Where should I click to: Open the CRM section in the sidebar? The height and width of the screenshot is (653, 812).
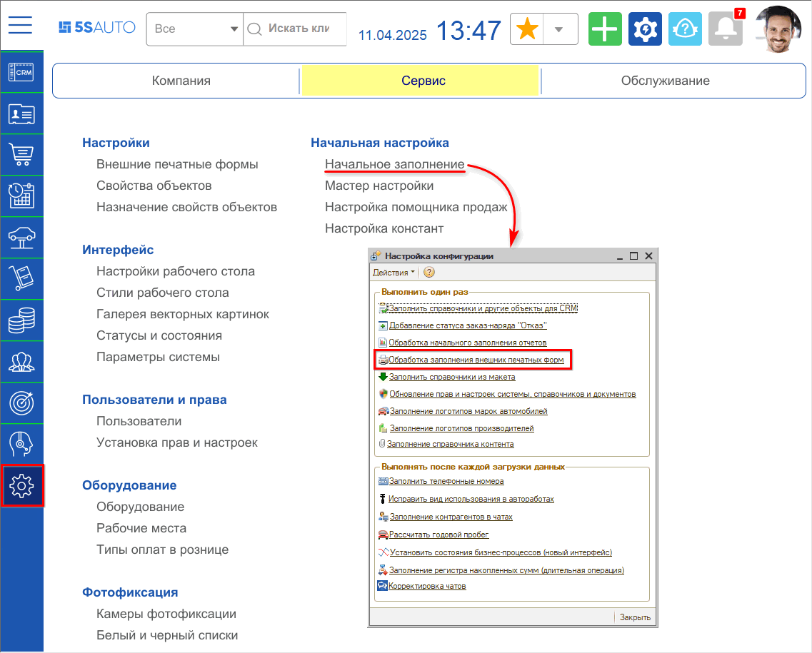(x=22, y=72)
